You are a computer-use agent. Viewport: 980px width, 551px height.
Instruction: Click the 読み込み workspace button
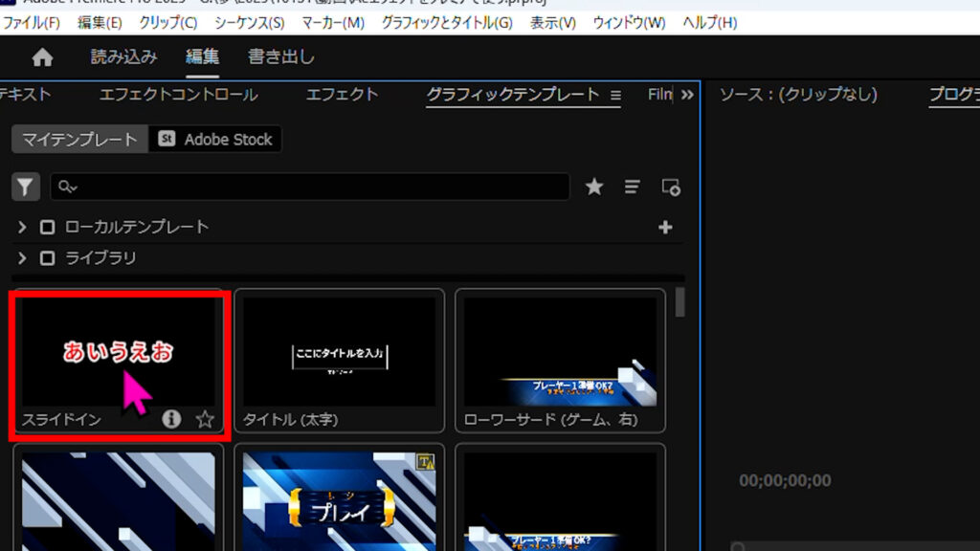tap(123, 57)
